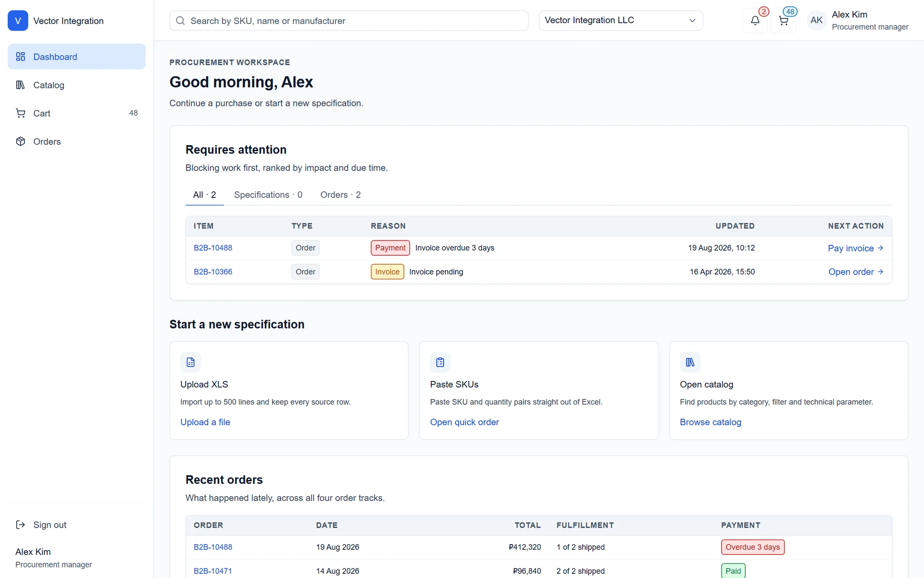The height and width of the screenshot is (578, 924).
Task: Click the Open catalog books icon
Action: [x=690, y=362]
